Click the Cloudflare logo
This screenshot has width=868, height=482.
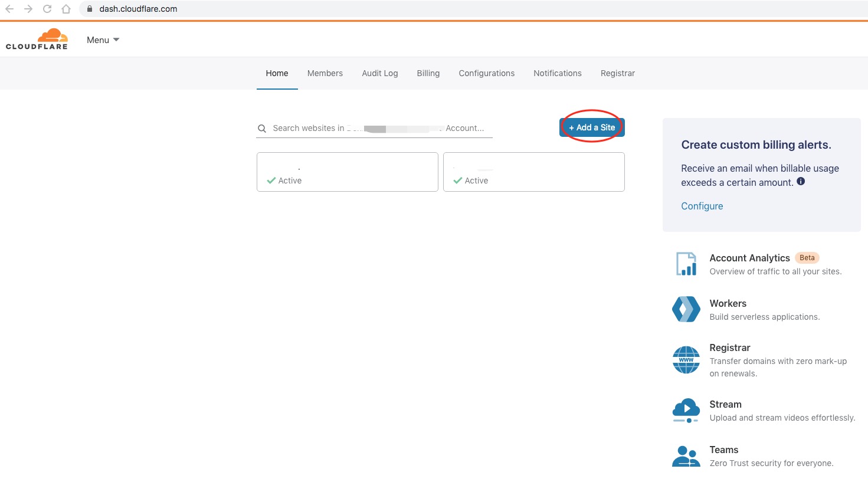(x=37, y=39)
